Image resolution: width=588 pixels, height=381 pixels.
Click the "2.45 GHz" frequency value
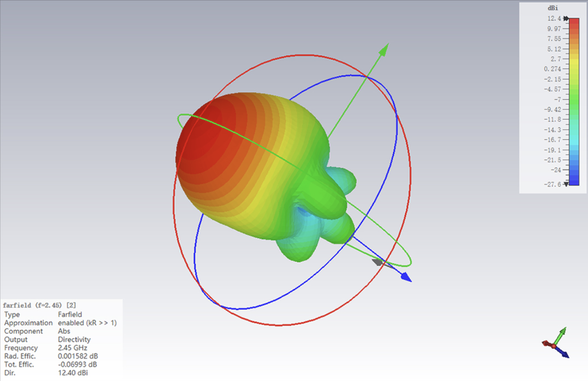tap(73, 348)
